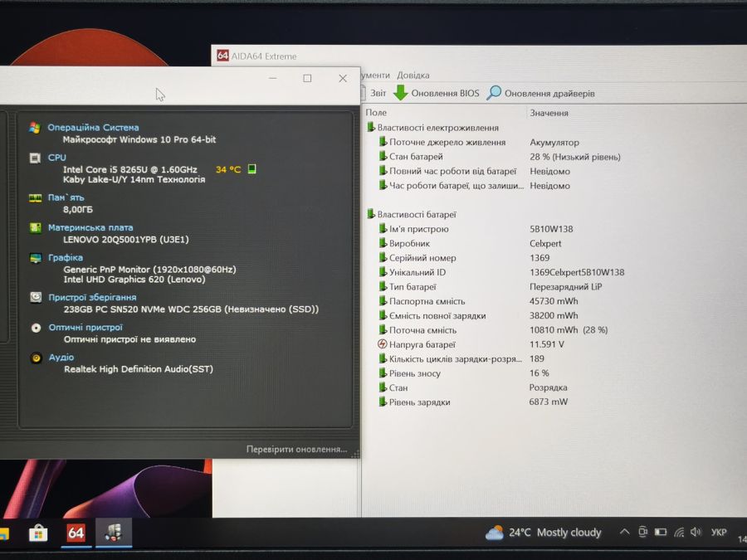
Task: Click the value 11.591 V
Action: [x=546, y=343]
